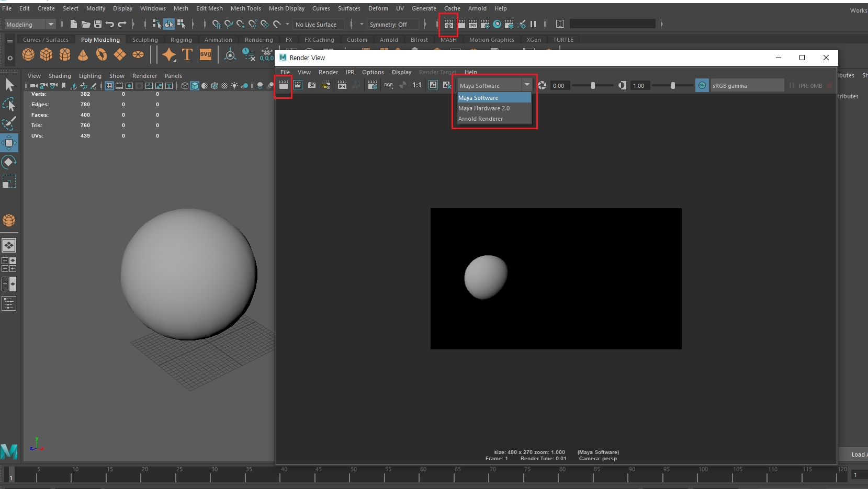Open the Mesh Tools menu

pos(245,8)
